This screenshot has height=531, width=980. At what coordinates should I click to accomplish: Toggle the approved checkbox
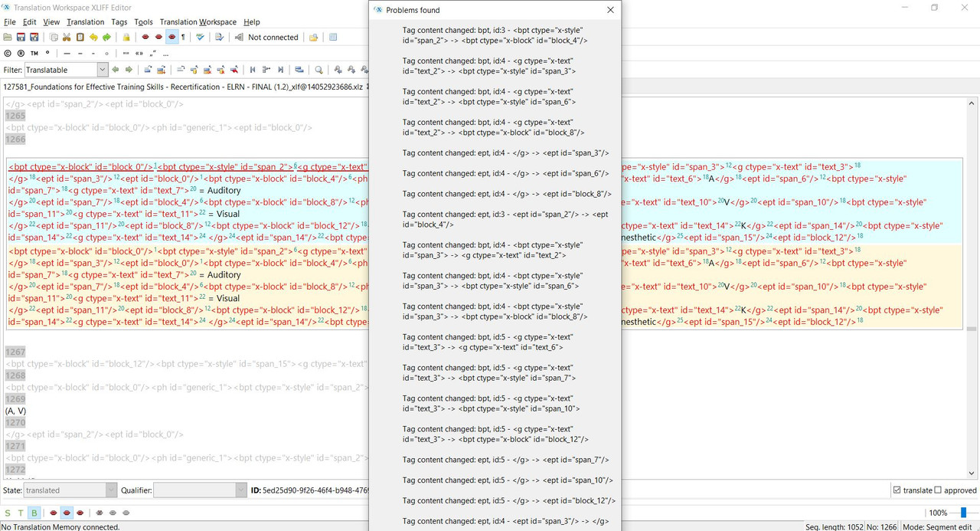pos(939,490)
